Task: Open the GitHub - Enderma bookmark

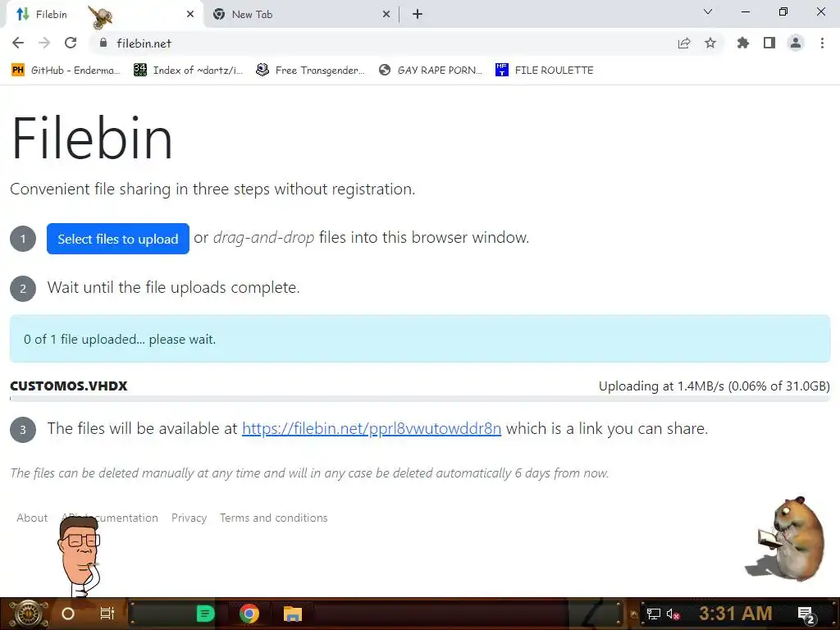Action: tap(66, 71)
